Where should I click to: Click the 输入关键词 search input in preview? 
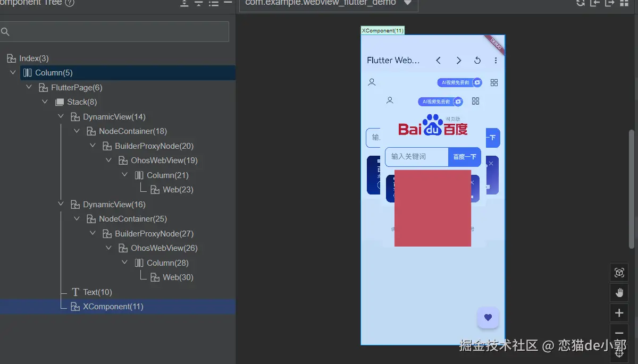[417, 157]
